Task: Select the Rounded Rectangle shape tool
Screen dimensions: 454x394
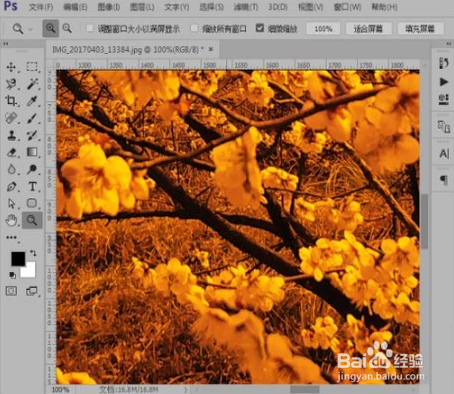Action: (32, 203)
